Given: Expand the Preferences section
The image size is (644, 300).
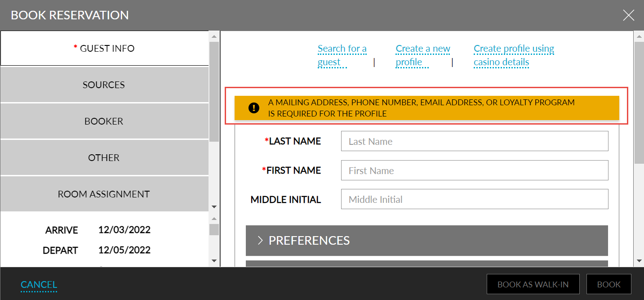Looking at the screenshot, I should [x=427, y=241].
